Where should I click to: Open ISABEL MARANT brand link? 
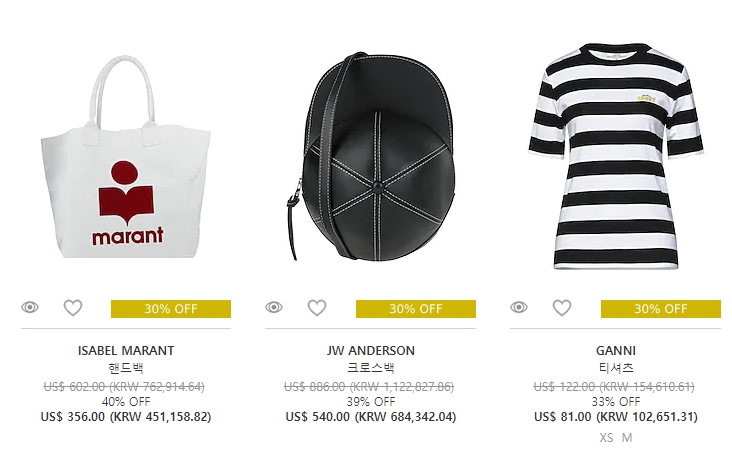(126, 351)
